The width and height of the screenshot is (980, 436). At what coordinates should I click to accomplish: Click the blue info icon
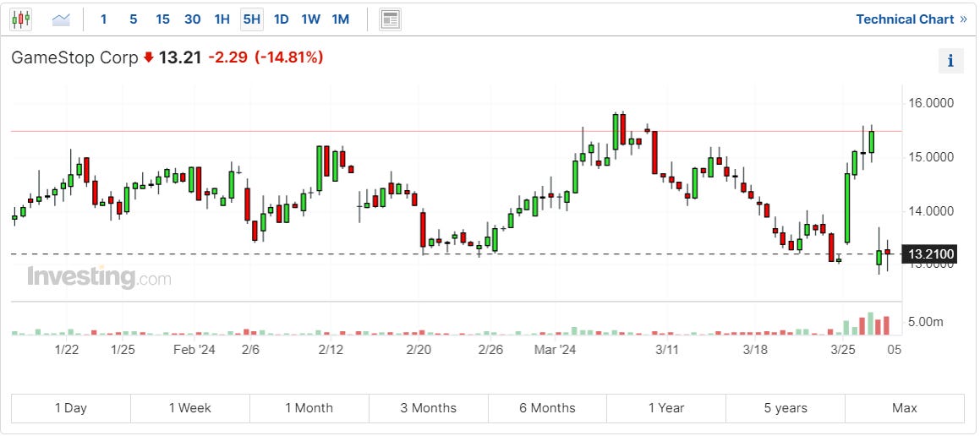coord(950,61)
